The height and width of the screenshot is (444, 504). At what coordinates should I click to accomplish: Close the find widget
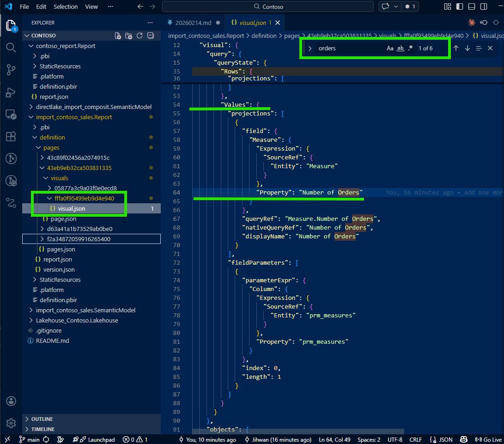coord(490,48)
